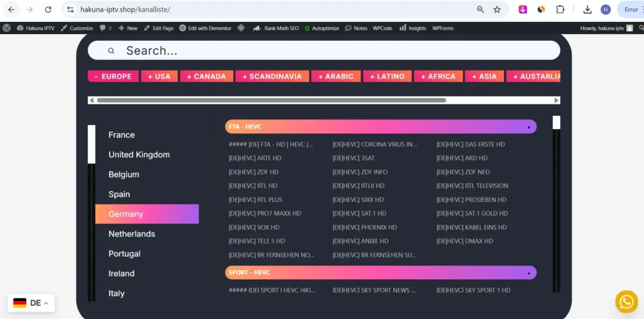Reload the page with refresh icon
The image size is (644, 319).
click(48, 9)
